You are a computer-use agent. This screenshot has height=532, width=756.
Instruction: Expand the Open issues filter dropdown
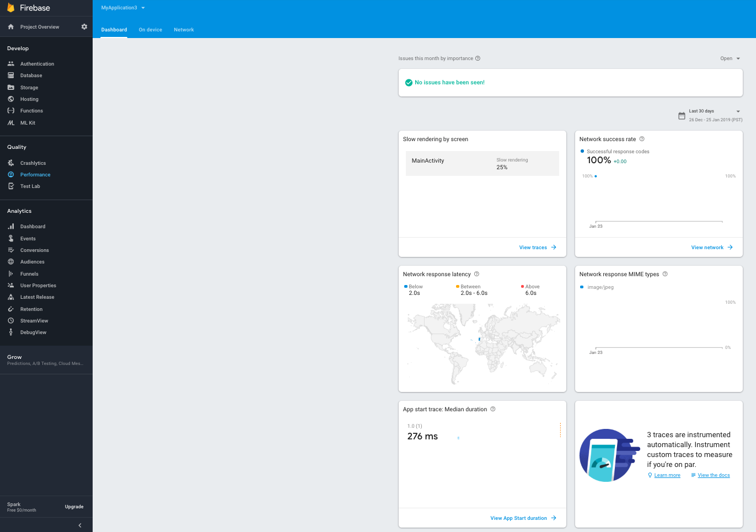click(x=729, y=58)
